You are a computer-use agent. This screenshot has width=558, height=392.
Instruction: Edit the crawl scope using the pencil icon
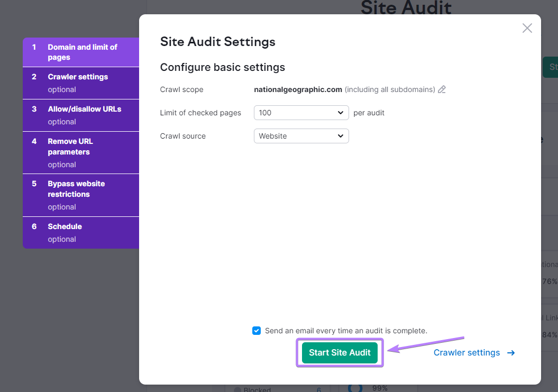point(442,89)
